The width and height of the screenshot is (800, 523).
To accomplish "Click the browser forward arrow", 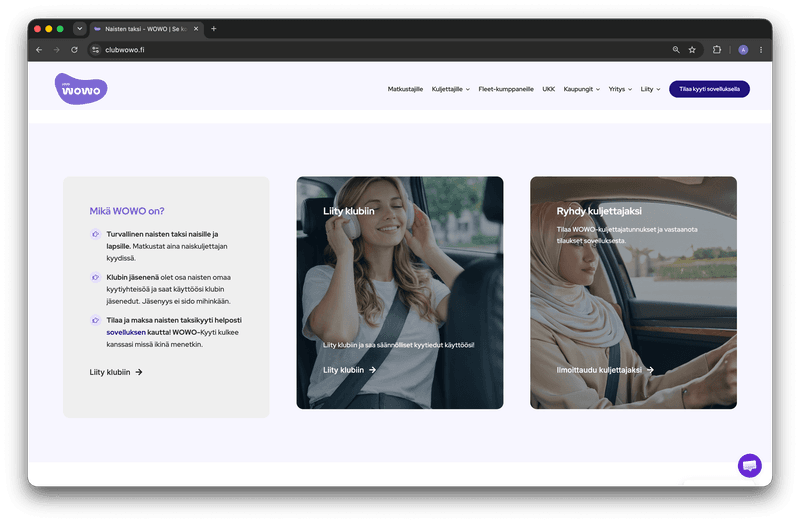I will 57,50.
